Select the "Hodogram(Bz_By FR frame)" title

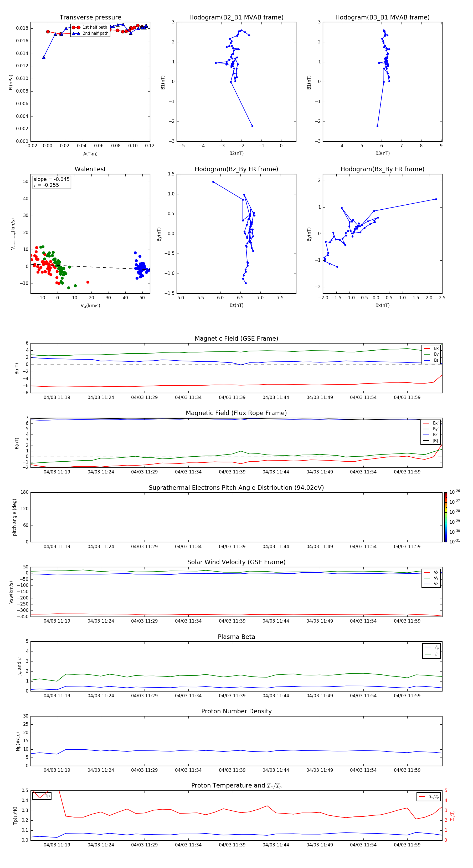coord(236,169)
